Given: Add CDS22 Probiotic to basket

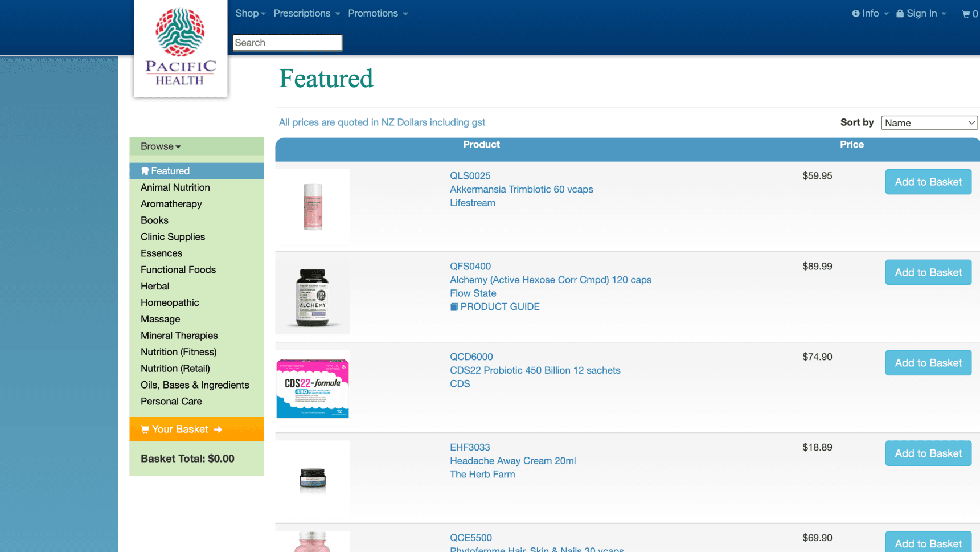Looking at the screenshot, I should 928,363.
